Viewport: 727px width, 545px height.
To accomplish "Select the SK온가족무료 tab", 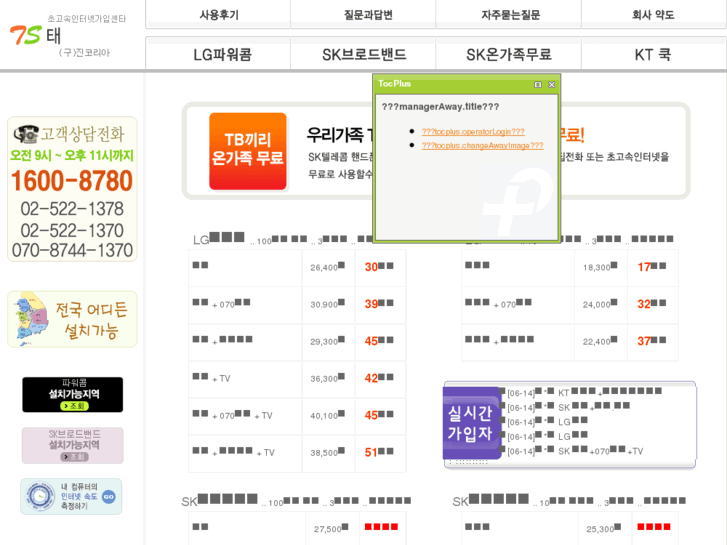I will point(509,55).
